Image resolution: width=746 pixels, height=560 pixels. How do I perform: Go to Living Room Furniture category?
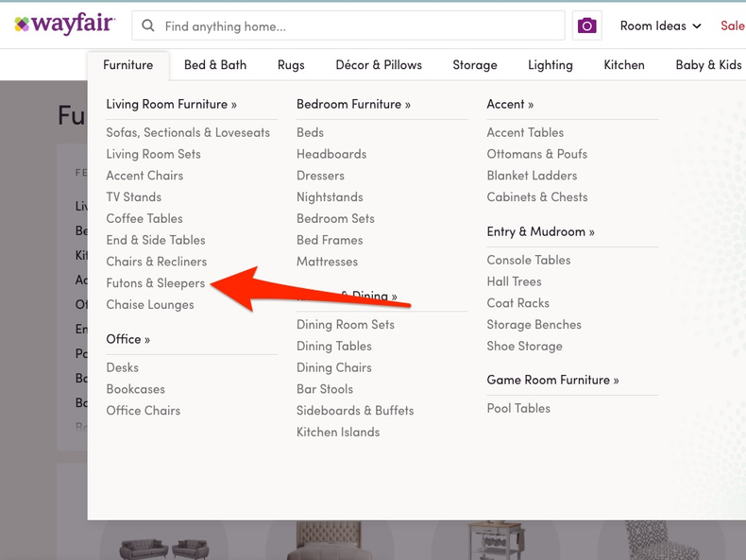pos(171,104)
